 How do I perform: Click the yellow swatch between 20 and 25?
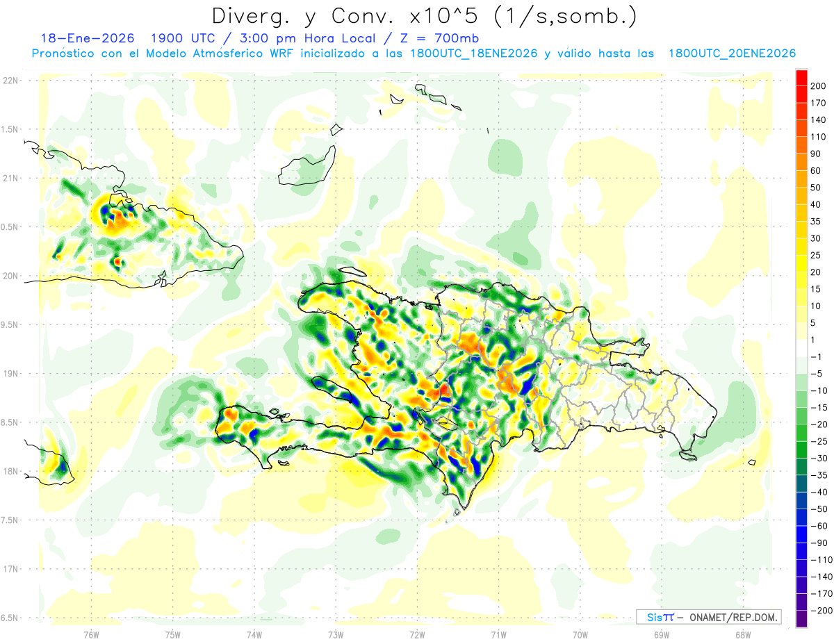tap(801, 264)
